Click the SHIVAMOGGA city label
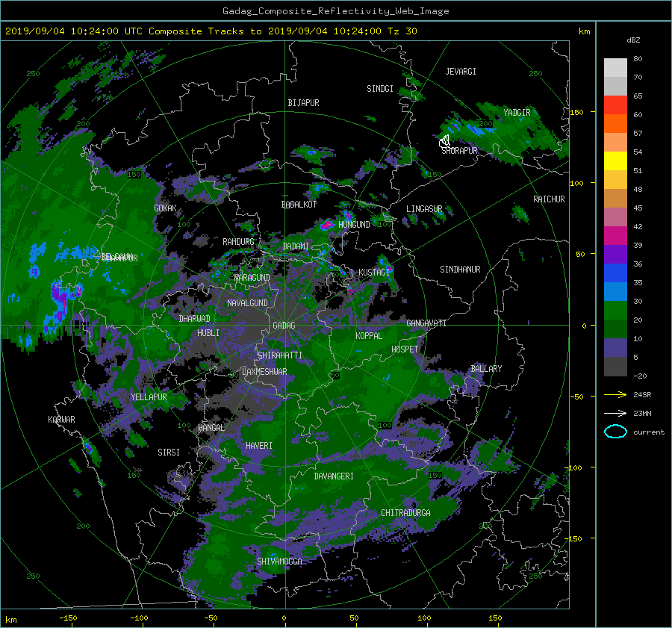Image resolution: width=672 pixels, height=628 pixels. (279, 562)
